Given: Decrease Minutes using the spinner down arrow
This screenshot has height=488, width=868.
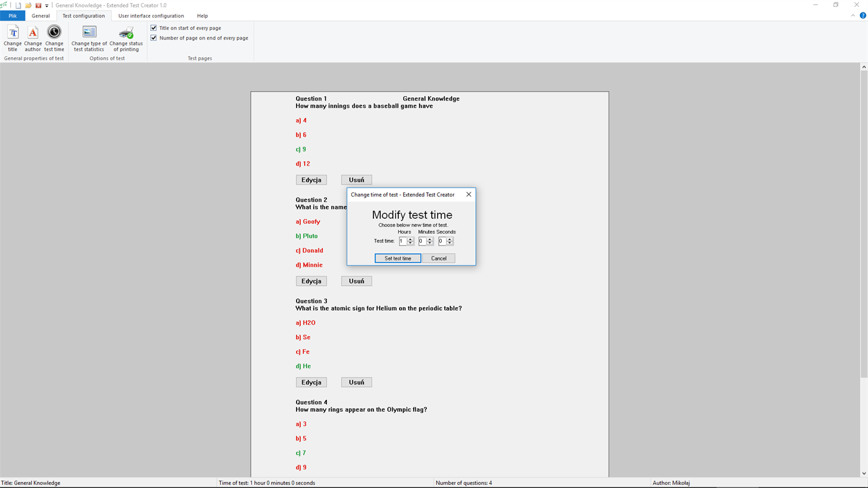Looking at the screenshot, I should click(429, 242).
